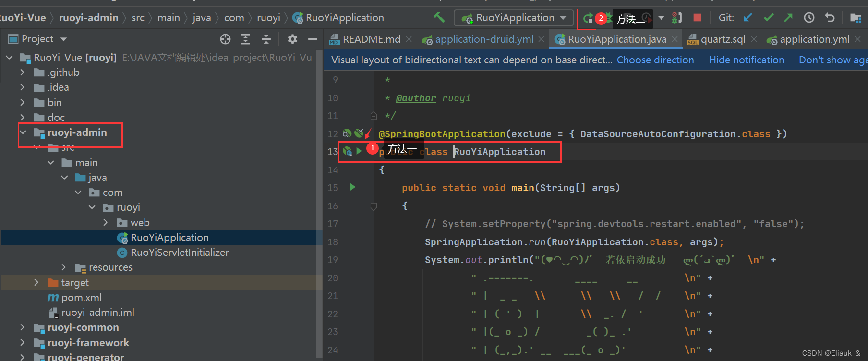
Task: Open run configuration RuoYiApplication dropdown
Action: [514, 18]
